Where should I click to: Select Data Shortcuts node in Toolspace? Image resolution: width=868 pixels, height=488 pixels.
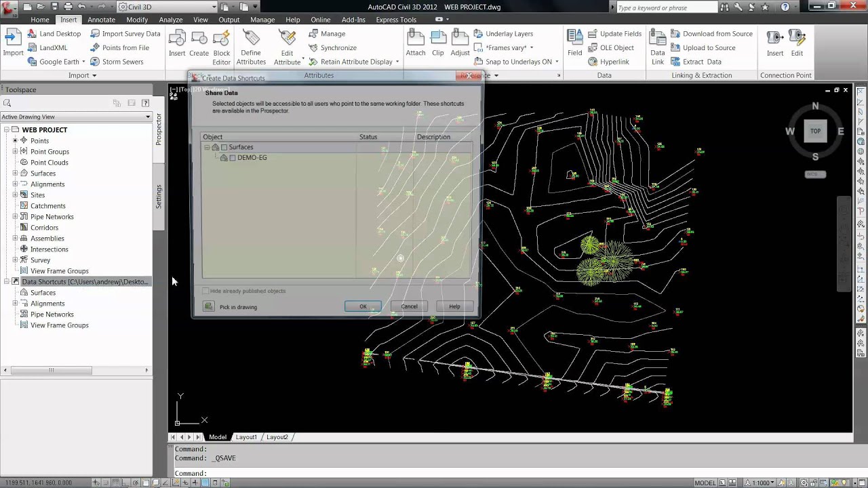click(x=84, y=282)
